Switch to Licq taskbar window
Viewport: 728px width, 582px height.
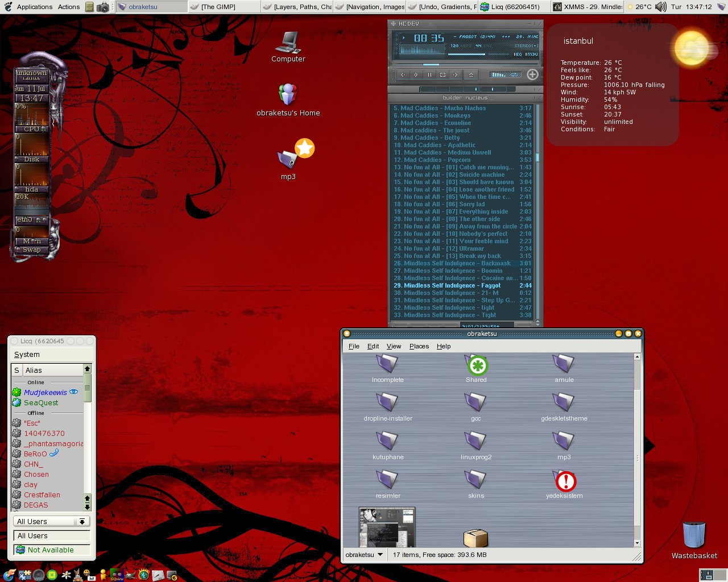point(515,7)
